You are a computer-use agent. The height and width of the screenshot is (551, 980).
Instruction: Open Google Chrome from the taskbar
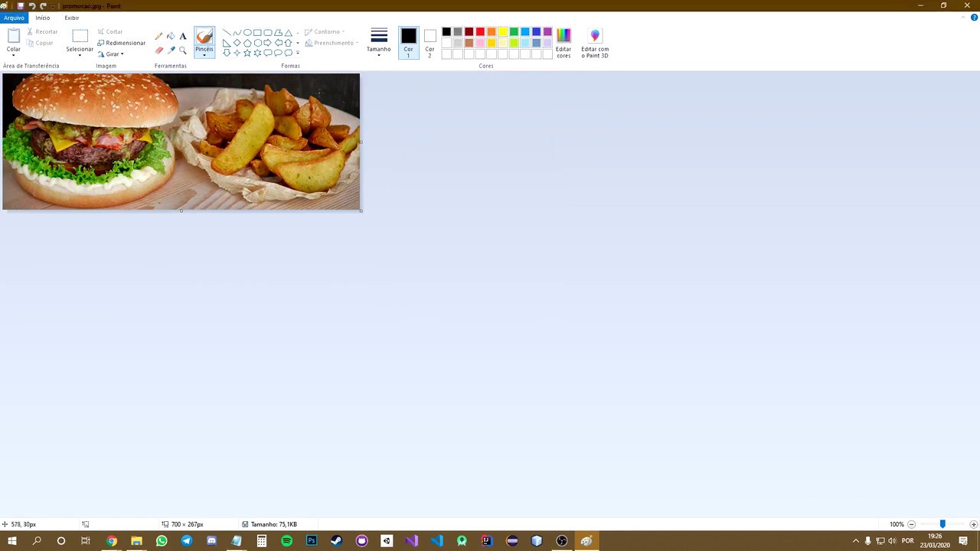pos(111,541)
